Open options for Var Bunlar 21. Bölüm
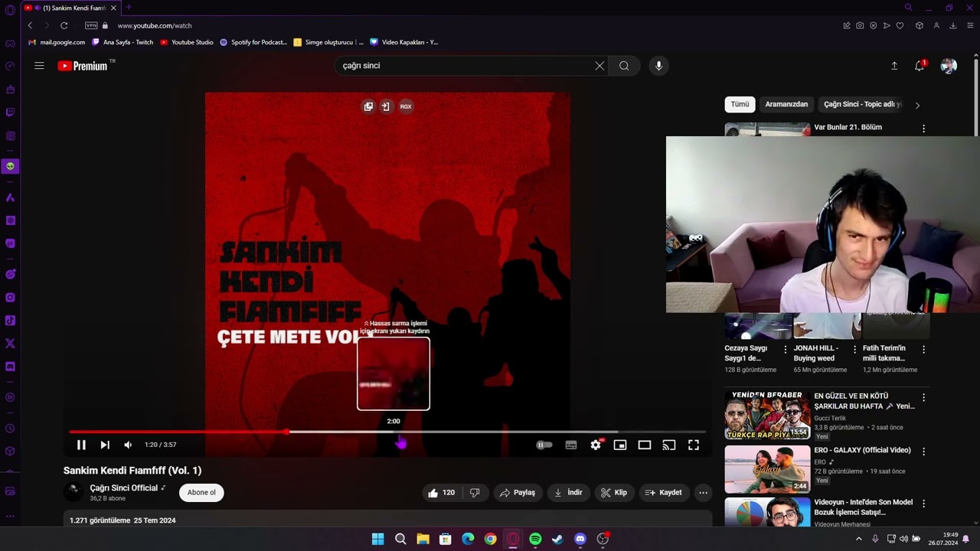Screen dimensions: 980x551 point(923,129)
